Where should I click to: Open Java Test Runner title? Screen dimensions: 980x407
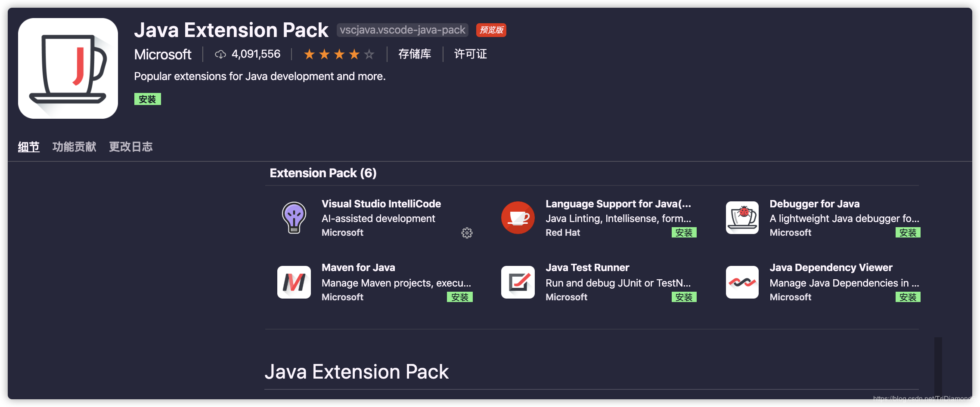coord(587,268)
